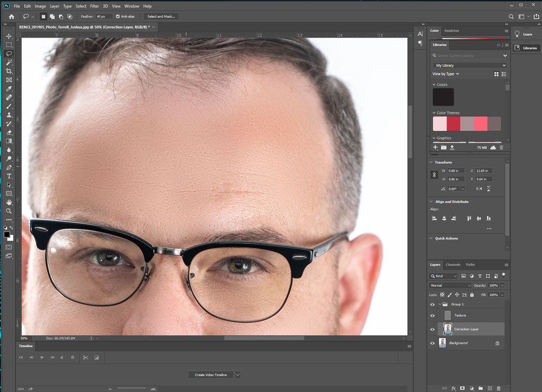542x392 pixels.
Task: Click the delete layer trash icon
Action: (499, 388)
